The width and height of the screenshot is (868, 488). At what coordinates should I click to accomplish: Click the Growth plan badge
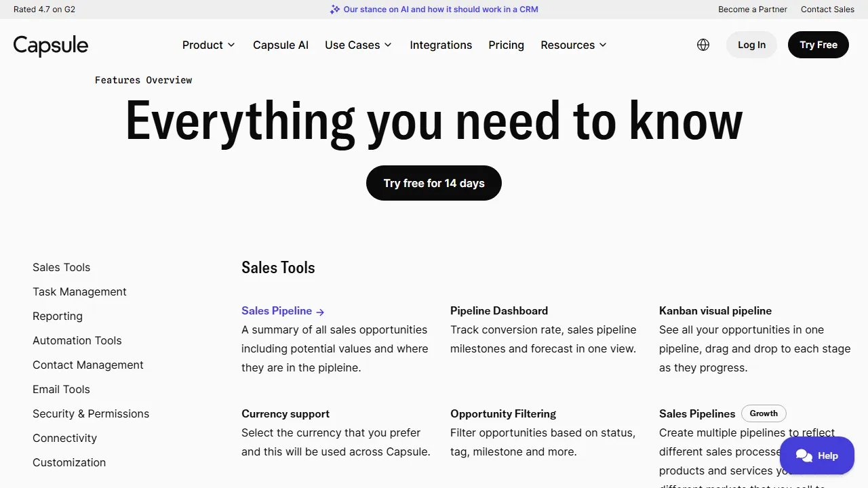tap(764, 413)
